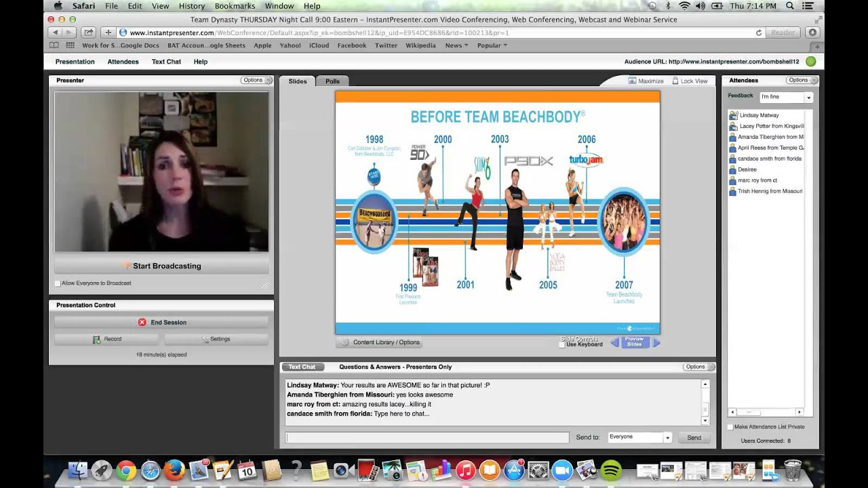Click End Session
Image resolution: width=868 pixels, height=488 pixels.
[161, 322]
